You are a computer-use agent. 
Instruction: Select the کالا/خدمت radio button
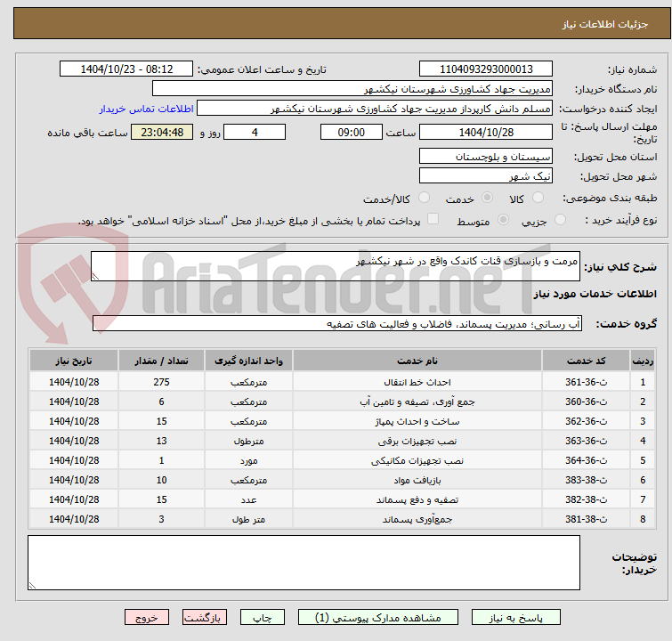(x=424, y=198)
